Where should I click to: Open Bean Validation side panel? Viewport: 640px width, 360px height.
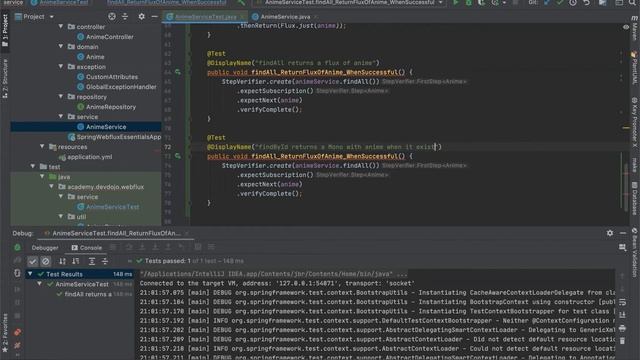pyautogui.click(x=634, y=252)
